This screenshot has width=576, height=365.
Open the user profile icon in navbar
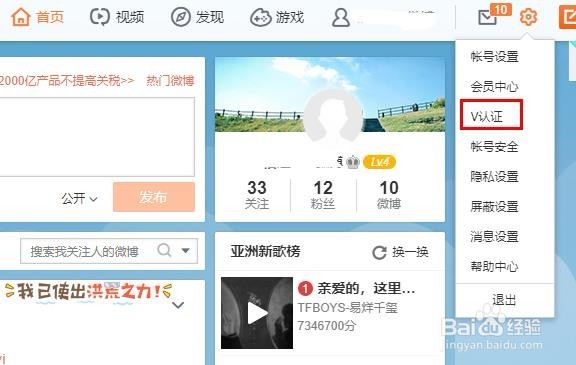(341, 18)
